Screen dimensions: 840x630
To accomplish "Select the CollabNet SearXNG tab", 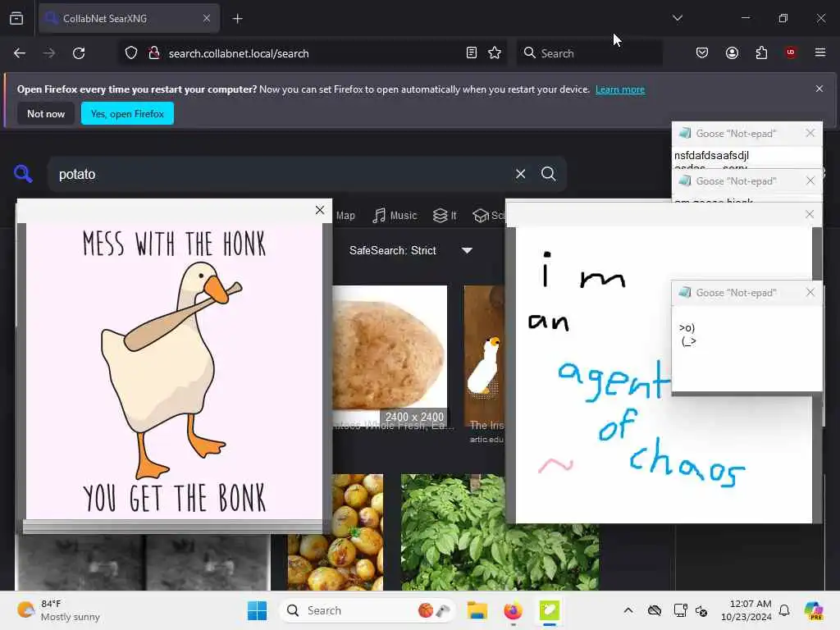I will (x=129, y=18).
